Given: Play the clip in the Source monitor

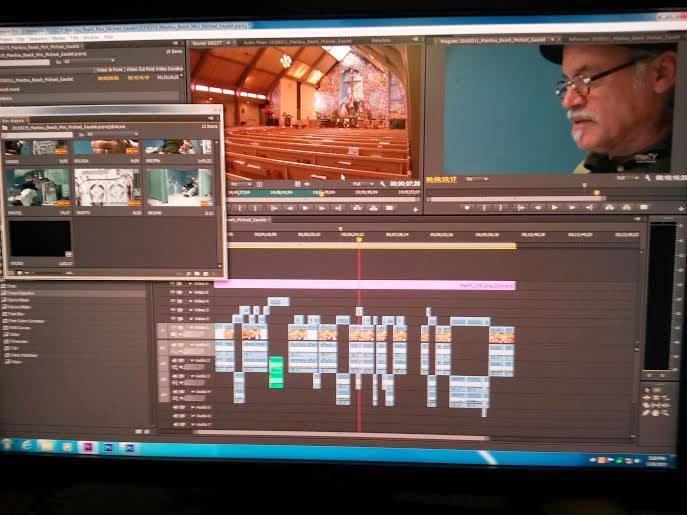Looking at the screenshot, I should [x=305, y=209].
